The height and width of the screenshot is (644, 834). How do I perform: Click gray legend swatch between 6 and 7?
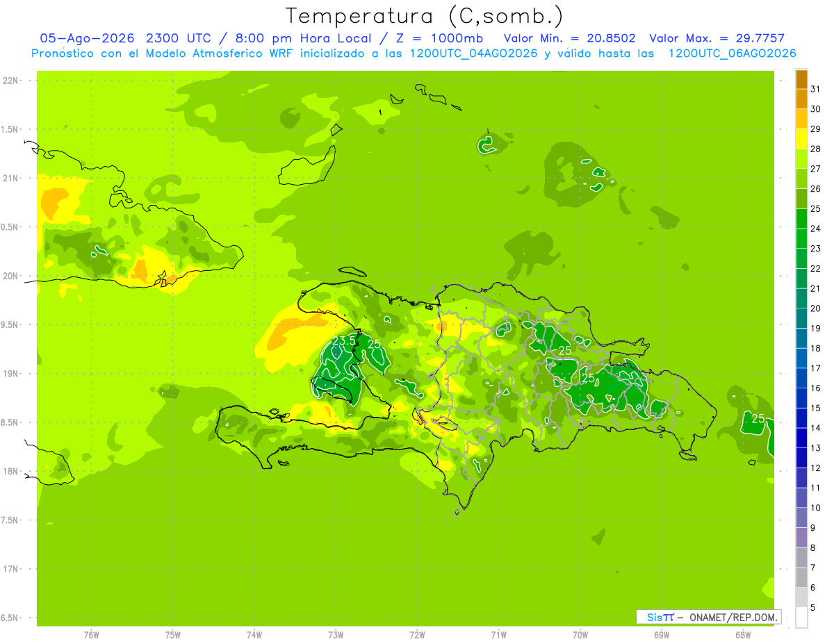[801, 577]
